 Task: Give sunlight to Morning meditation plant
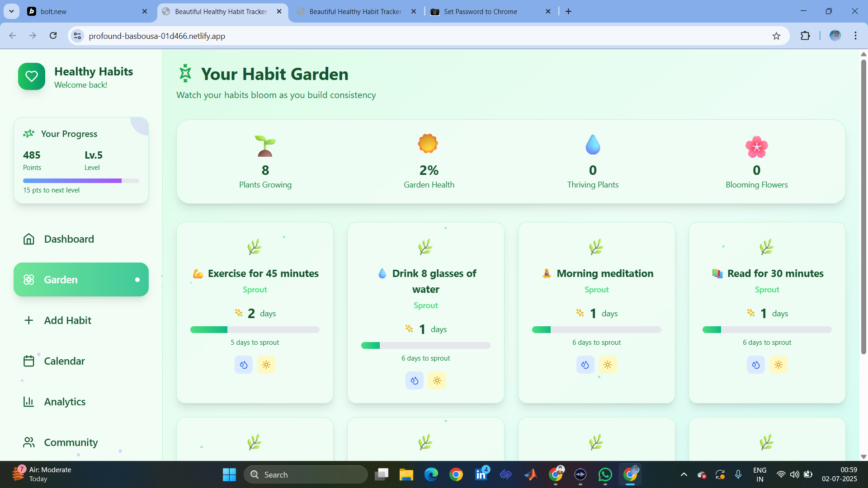click(x=608, y=365)
